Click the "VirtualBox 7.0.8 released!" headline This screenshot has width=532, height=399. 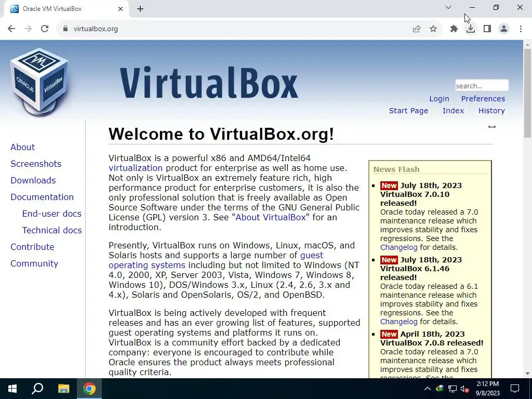click(x=432, y=343)
